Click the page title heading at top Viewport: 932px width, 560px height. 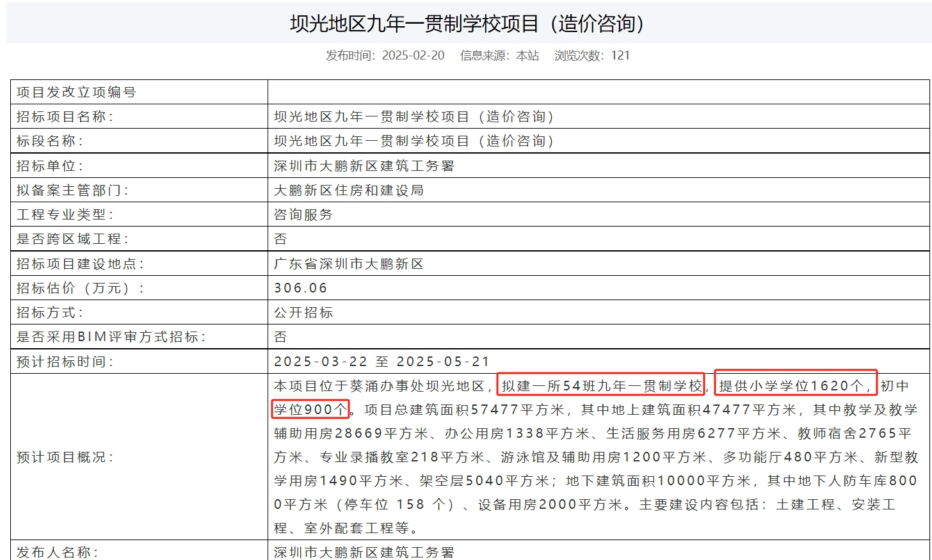coord(467,24)
